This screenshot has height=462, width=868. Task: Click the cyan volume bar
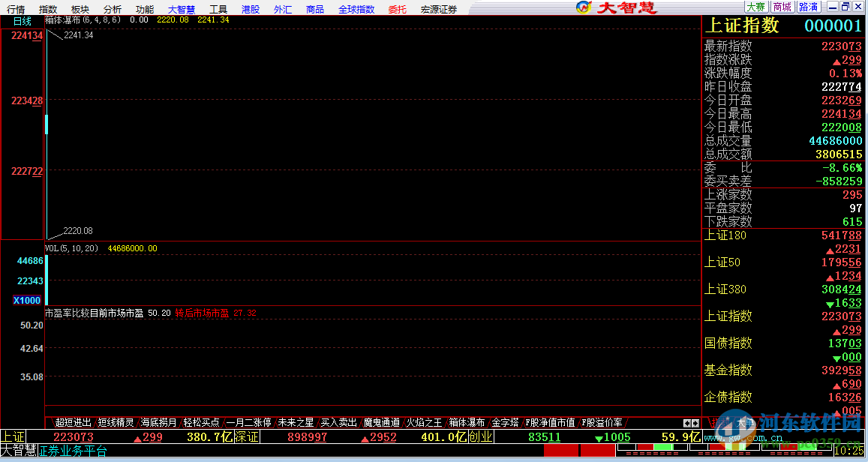(47, 280)
